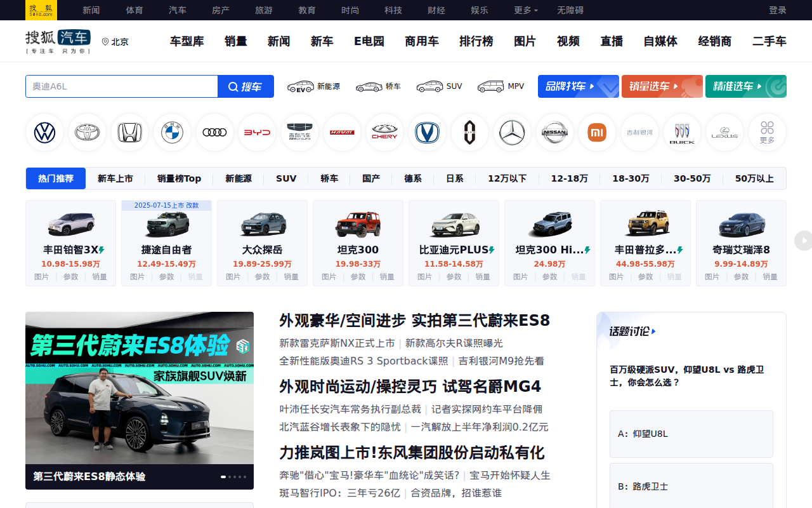The width and height of the screenshot is (812, 508).
Task: Open 无障碍 accessibility link in top bar
Action: [570, 10]
